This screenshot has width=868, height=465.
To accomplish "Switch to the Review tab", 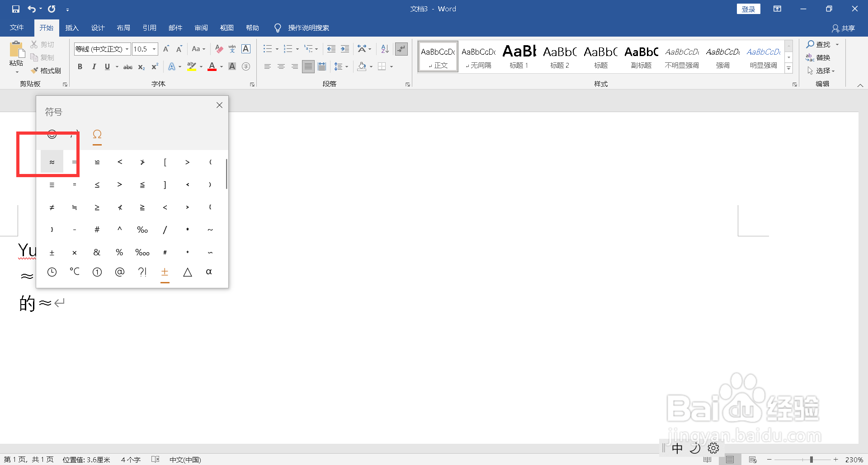I will tap(201, 28).
